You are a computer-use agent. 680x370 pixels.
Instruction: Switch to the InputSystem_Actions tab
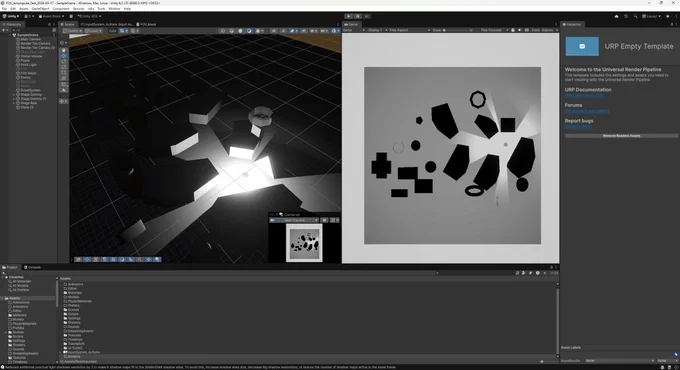[x=107, y=24]
